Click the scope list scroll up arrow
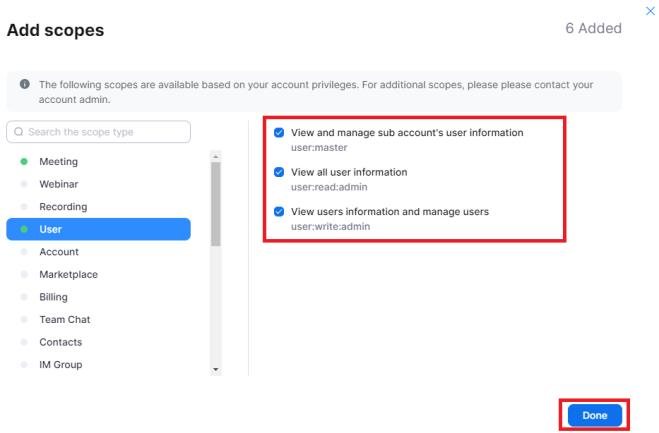 coord(216,156)
